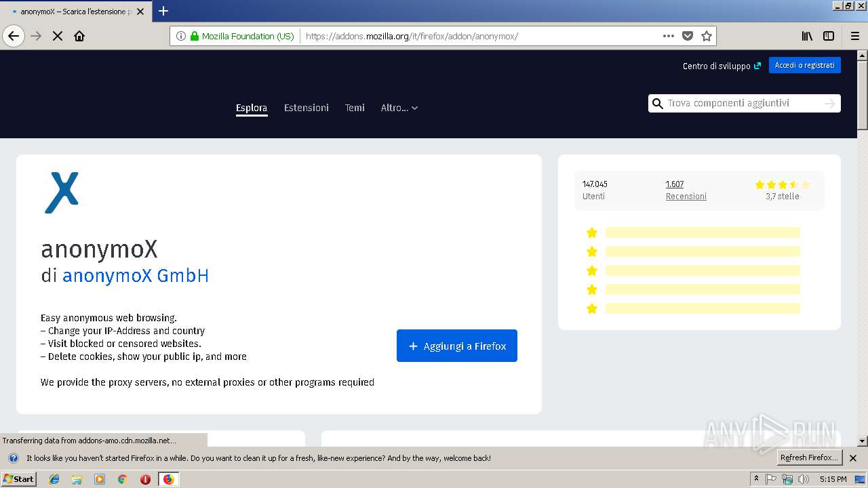868x488 pixels.
Task: Select the first rating bar
Action: (x=703, y=232)
